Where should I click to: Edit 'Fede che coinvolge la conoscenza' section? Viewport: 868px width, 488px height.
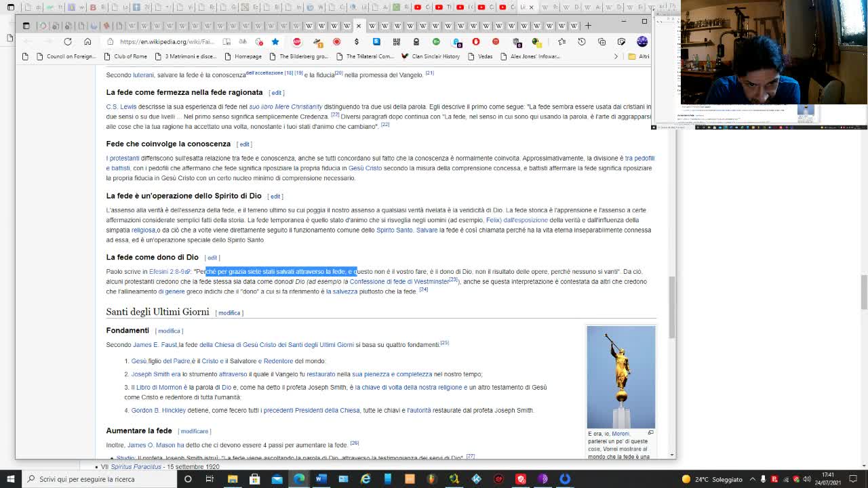tap(244, 144)
